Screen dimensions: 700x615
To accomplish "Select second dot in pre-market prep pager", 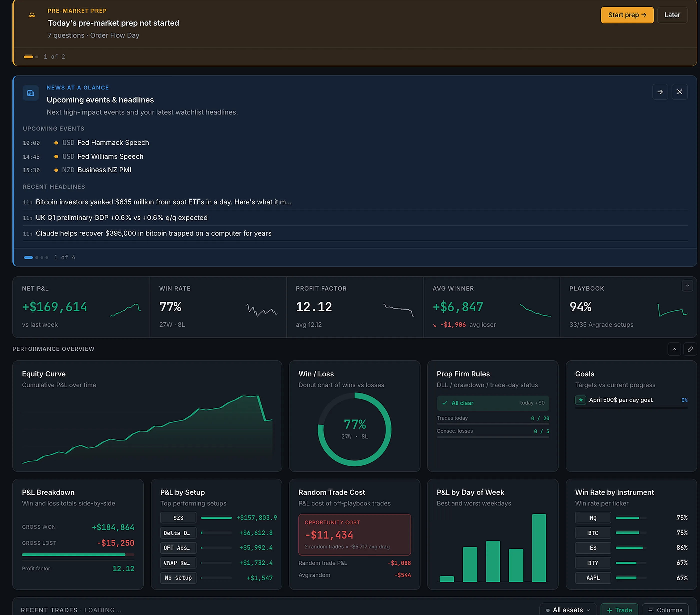I will coord(37,57).
